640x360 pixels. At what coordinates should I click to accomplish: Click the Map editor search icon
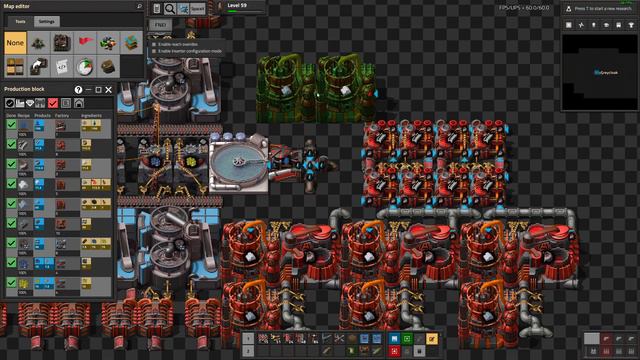(139, 6)
